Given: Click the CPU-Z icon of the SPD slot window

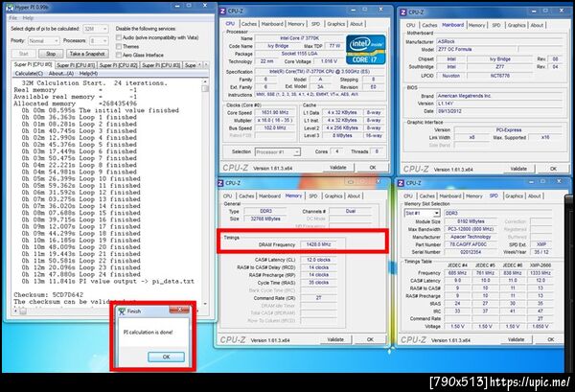Looking at the screenshot, I should point(401,183).
